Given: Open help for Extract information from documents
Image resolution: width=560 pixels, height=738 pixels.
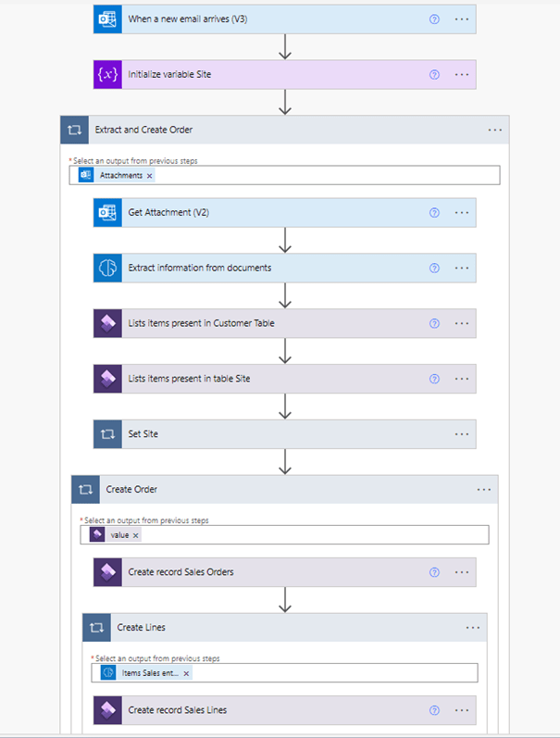Looking at the screenshot, I should click(x=434, y=269).
